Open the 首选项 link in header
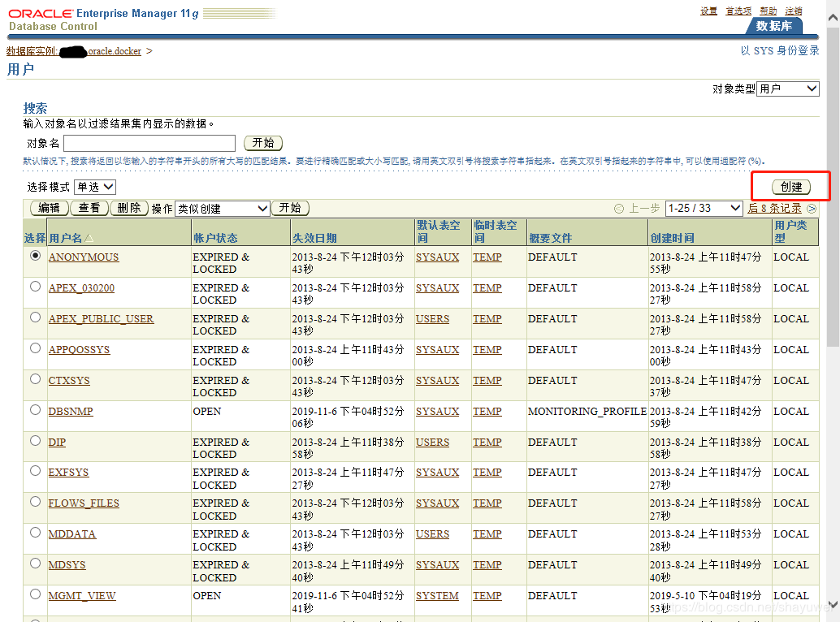This screenshot has width=840, height=622. (x=738, y=11)
